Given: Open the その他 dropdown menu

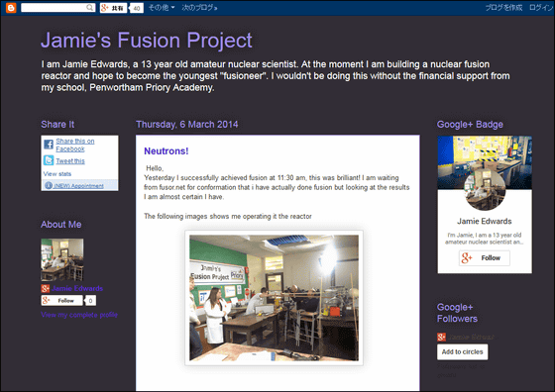Looking at the screenshot, I should click(162, 7).
